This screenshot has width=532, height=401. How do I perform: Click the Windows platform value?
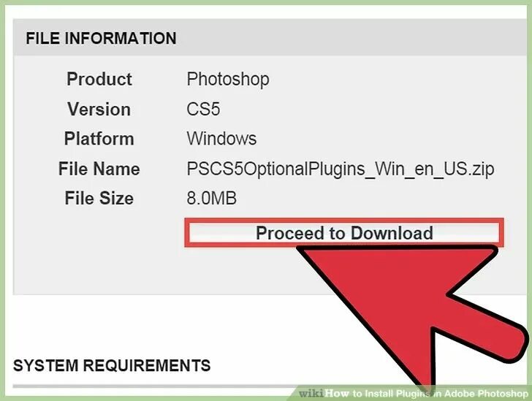[221, 139]
